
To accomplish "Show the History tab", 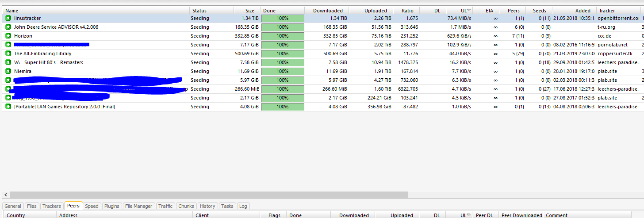I will [207, 206].
